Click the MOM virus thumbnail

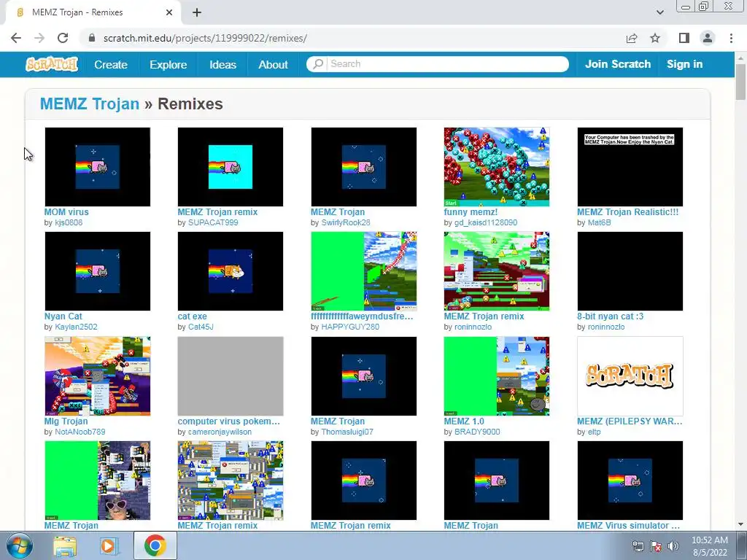coord(97,167)
